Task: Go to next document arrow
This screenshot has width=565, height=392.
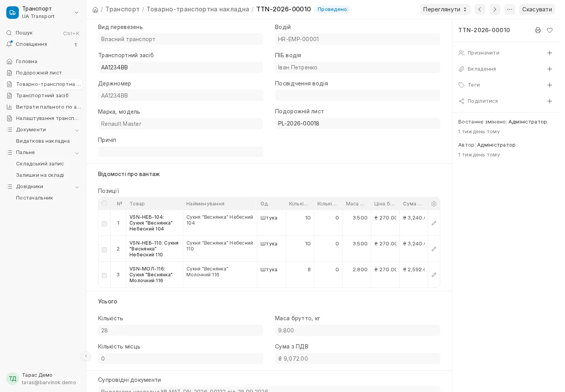Action: pyautogui.click(x=495, y=9)
